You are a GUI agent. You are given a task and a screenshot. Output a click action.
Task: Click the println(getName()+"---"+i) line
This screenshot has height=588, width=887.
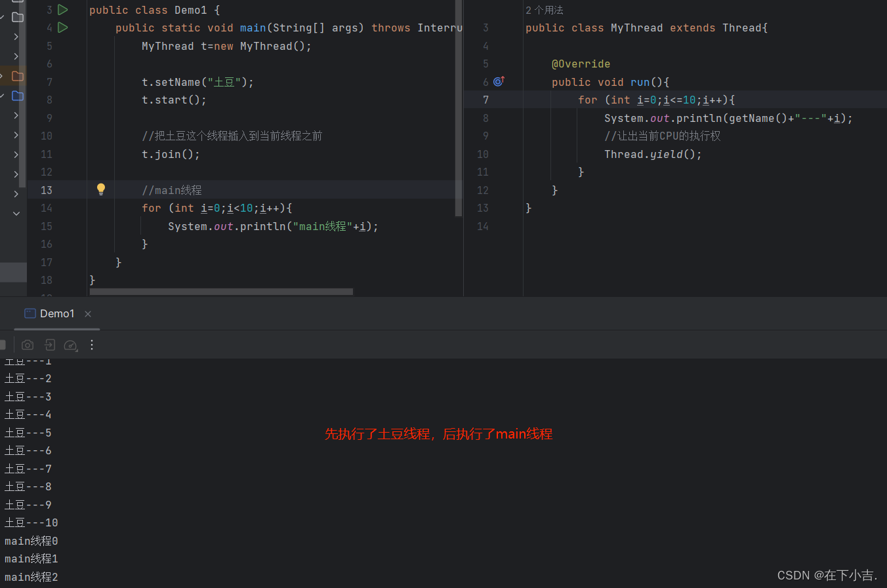click(x=728, y=118)
